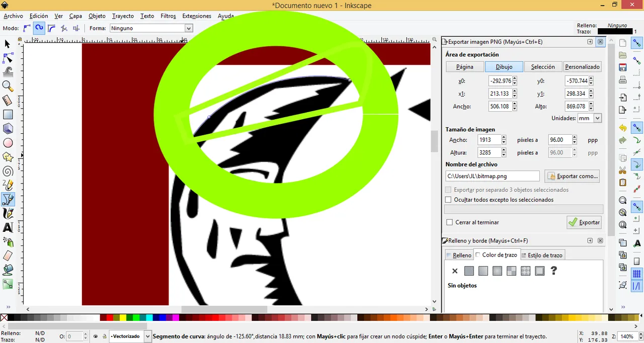Increase x0 value stepper
This screenshot has width=644, height=343.
coord(515,78)
